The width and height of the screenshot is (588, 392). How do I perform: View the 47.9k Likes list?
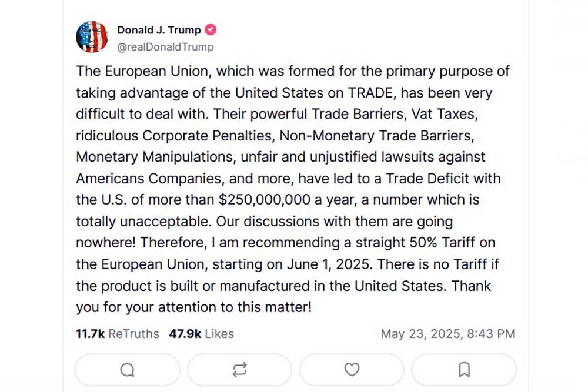[201, 334]
